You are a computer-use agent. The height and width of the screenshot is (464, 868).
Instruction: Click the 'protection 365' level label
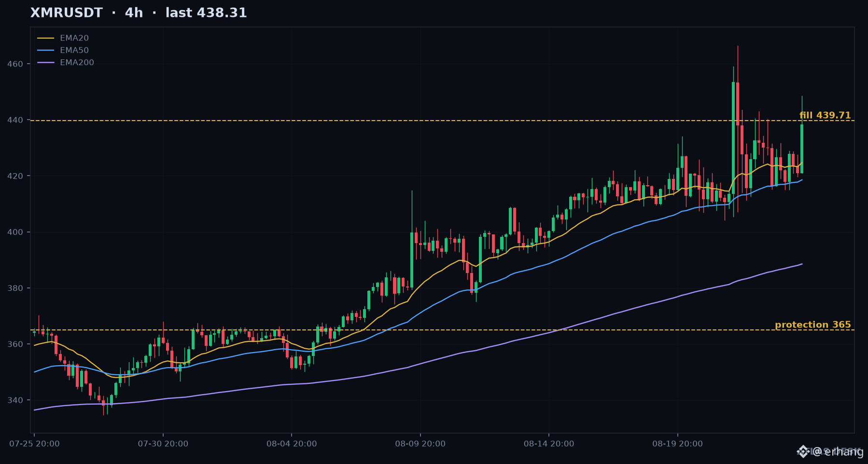point(813,325)
